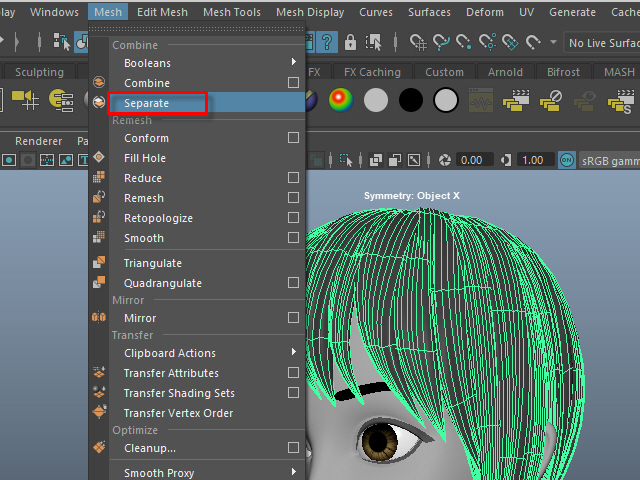The image size is (640, 480).
Task: Open the Cleanup option box
Action: coord(293,448)
